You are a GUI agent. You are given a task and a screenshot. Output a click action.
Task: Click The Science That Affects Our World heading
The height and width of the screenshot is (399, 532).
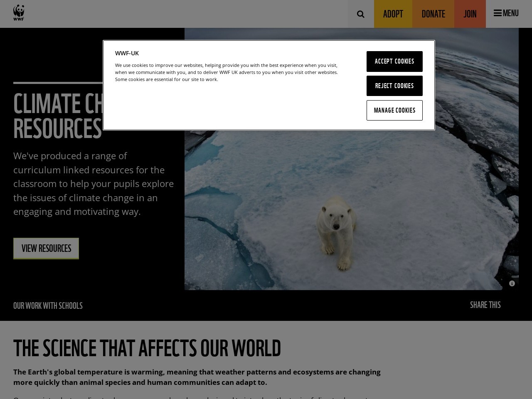coord(147,348)
